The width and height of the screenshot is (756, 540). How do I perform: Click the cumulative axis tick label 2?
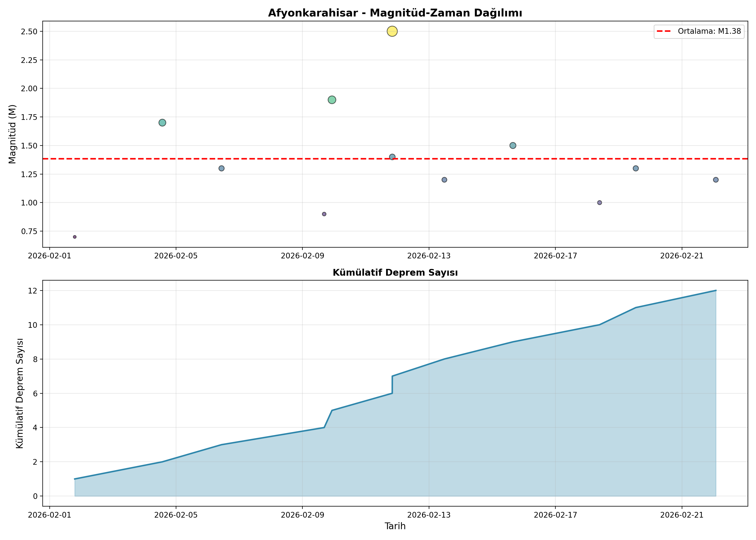[x=35, y=462]
